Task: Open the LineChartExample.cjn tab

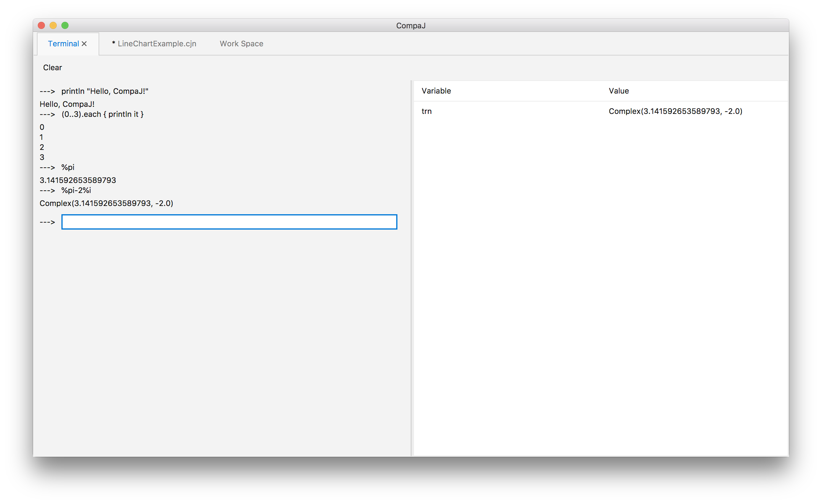Action: point(154,44)
